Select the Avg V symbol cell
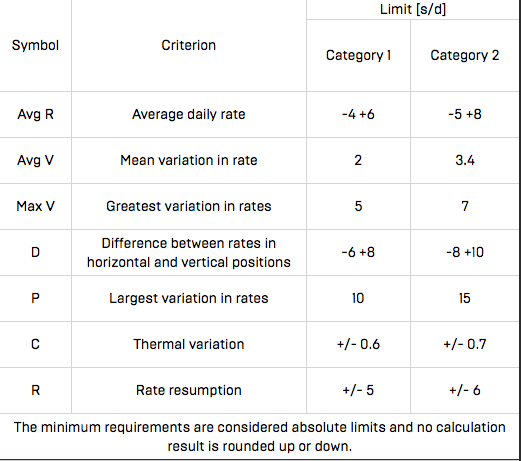 point(35,160)
